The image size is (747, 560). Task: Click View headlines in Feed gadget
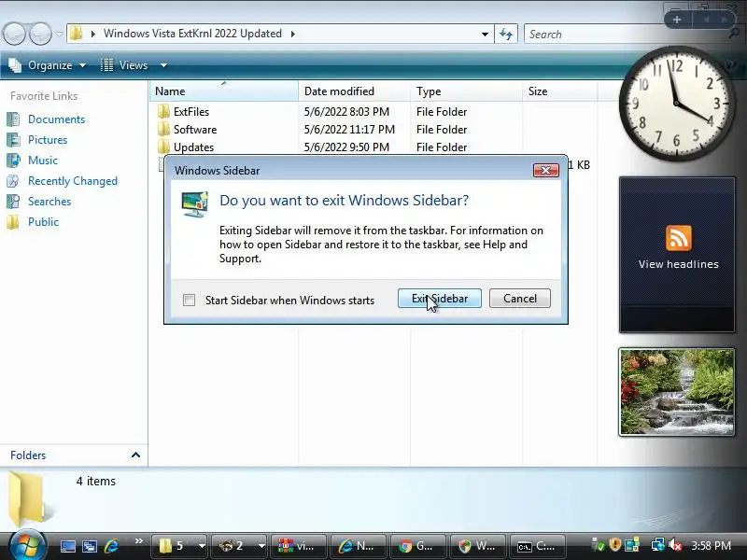(679, 264)
